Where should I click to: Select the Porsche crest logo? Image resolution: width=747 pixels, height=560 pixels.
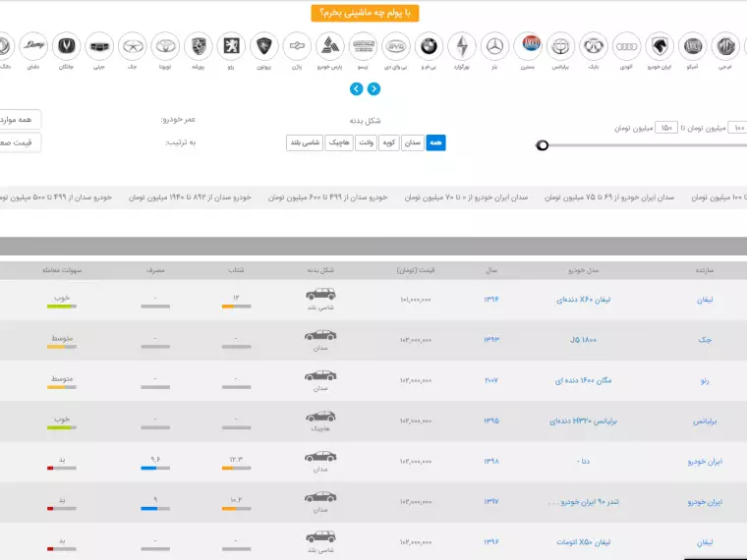pyautogui.click(x=199, y=46)
